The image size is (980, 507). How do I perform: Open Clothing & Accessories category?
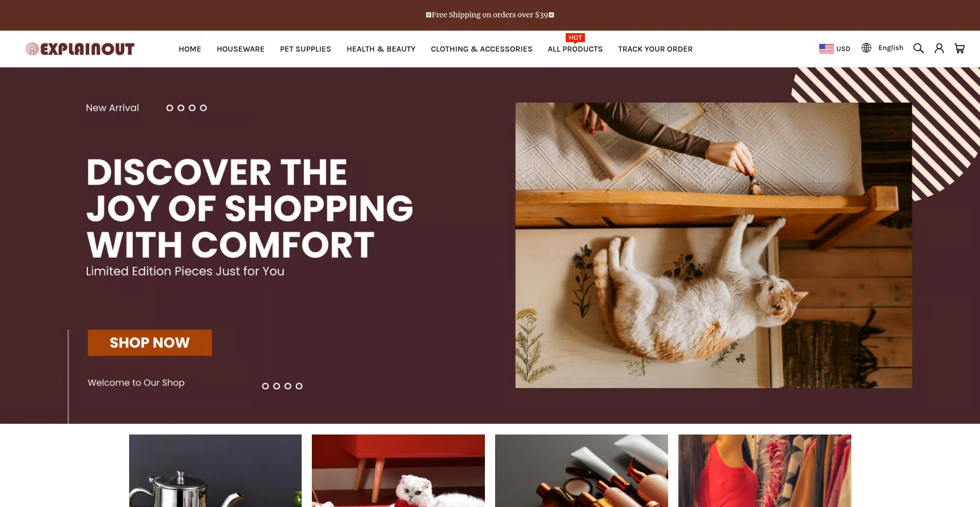tap(481, 49)
